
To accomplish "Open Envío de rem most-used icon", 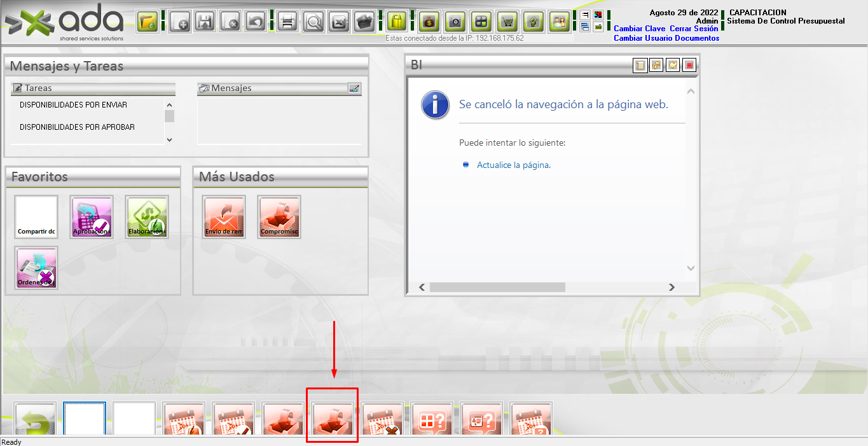I will point(224,217).
